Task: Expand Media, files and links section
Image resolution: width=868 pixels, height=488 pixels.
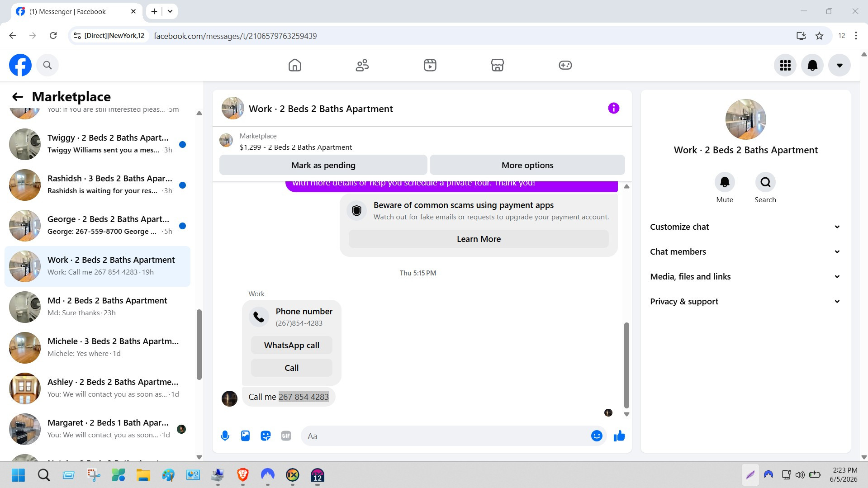Action: coord(745,277)
